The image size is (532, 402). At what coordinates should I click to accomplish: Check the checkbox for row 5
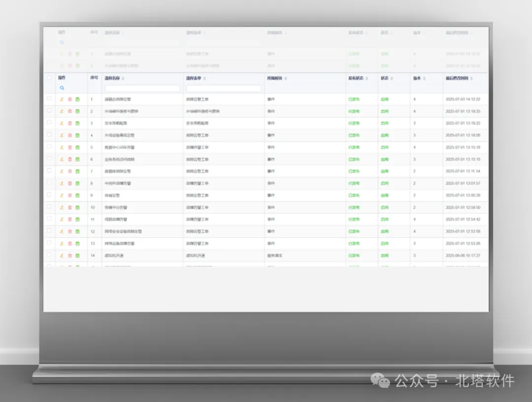(x=49, y=147)
